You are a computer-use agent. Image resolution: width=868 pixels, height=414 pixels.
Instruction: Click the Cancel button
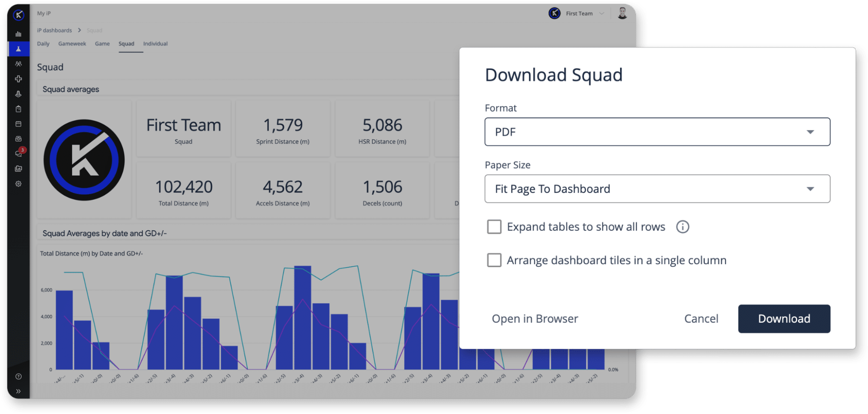701,319
